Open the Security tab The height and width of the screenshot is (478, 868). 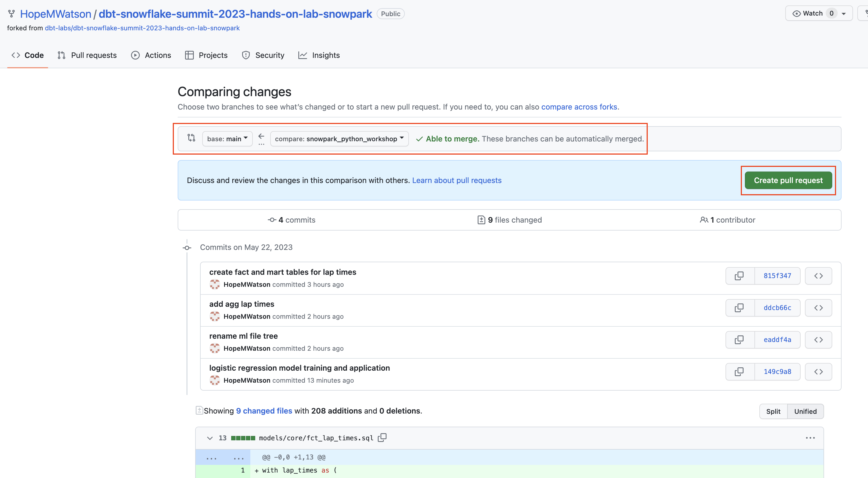263,55
